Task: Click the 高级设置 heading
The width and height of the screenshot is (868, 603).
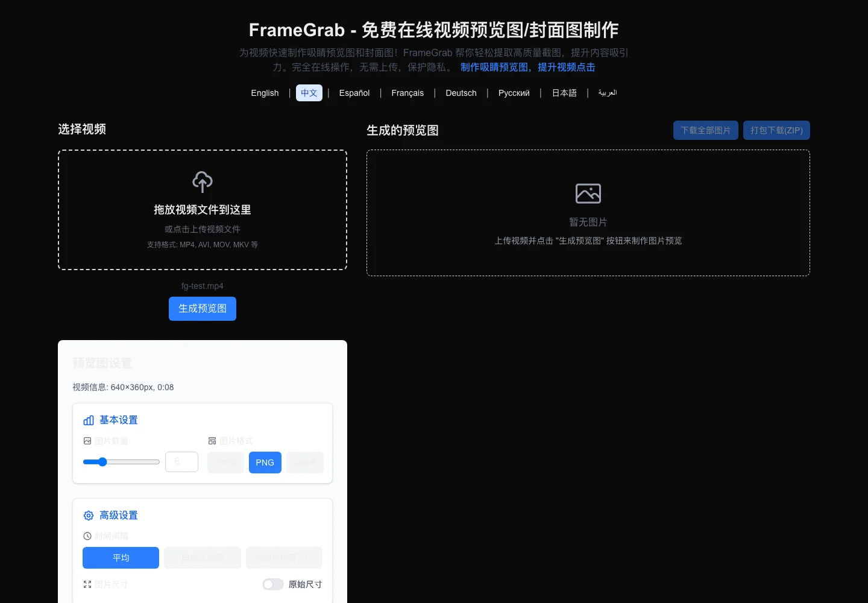Action: coord(119,516)
